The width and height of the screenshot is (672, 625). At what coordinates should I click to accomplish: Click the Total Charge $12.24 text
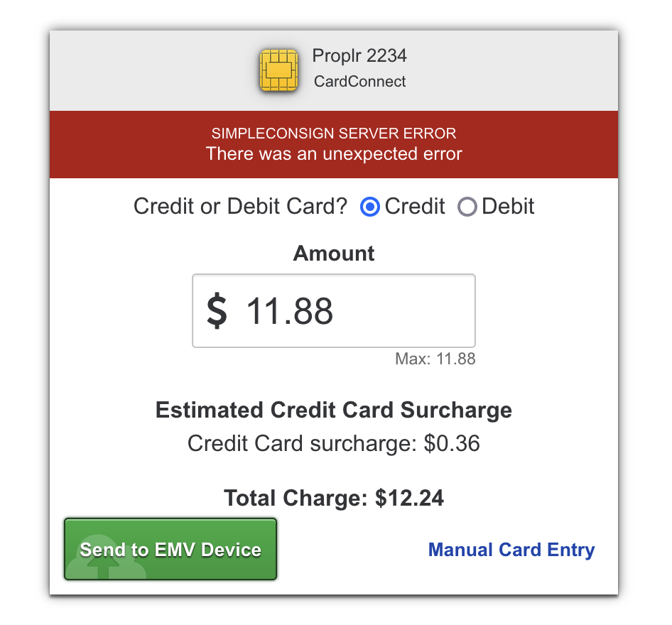tap(334, 498)
